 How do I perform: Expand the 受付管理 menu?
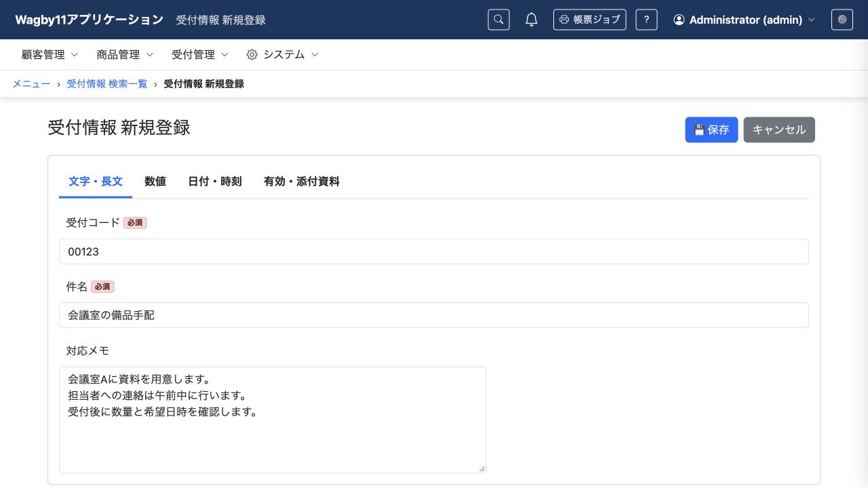(x=200, y=55)
